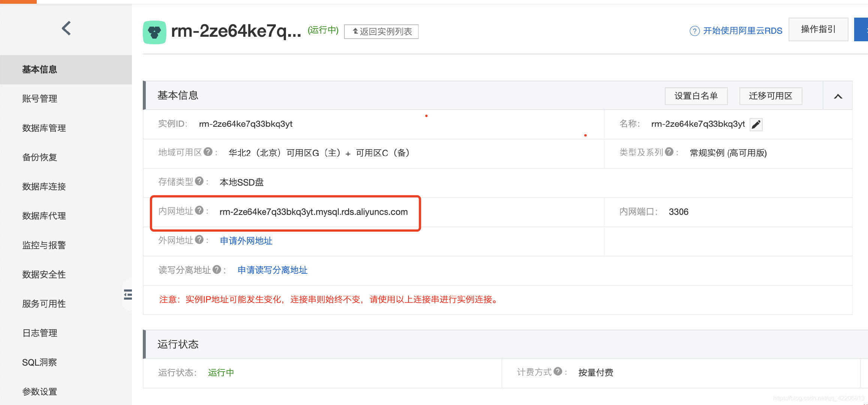Click the partially visible blue button at top right
Screen dimensions: 868x405
tap(861, 29)
